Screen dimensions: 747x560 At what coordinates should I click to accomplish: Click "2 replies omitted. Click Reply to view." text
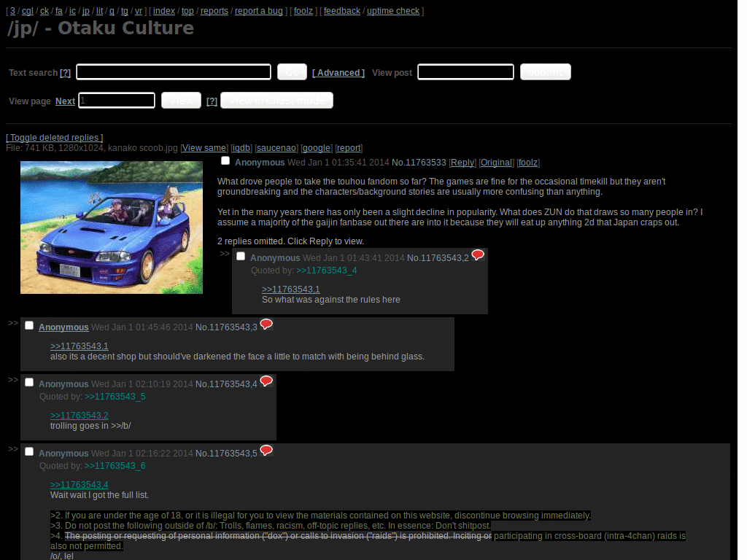[290, 241]
